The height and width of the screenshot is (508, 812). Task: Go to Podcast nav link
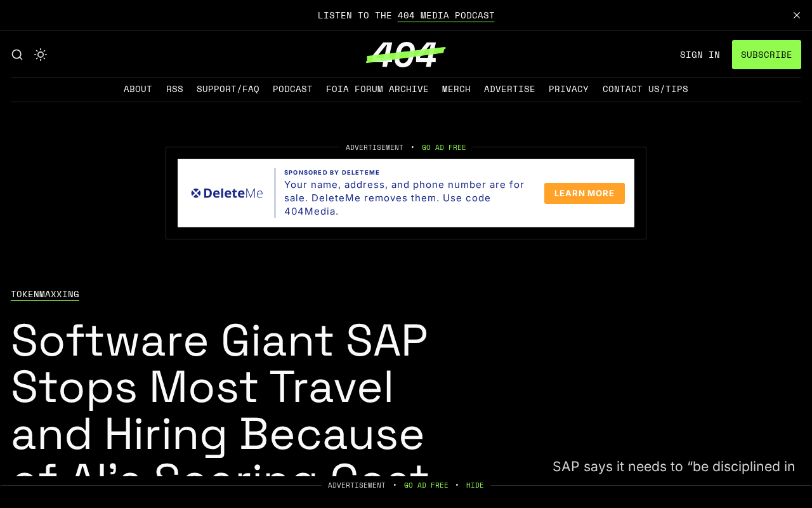coord(292,89)
